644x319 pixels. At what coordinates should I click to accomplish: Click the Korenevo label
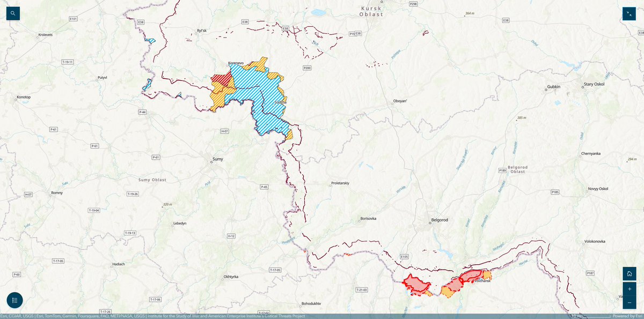[236, 63]
